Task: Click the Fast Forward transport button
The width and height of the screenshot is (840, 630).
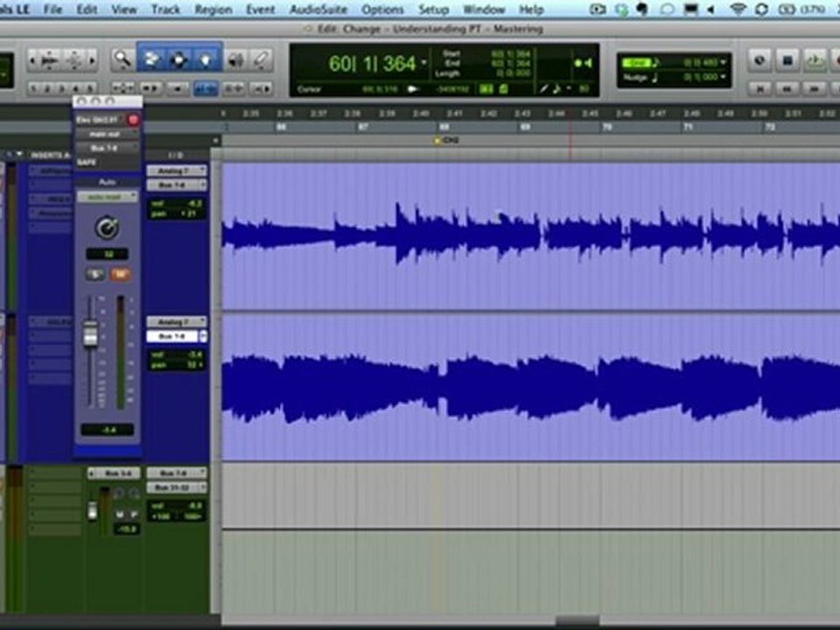Action: point(815,88)
